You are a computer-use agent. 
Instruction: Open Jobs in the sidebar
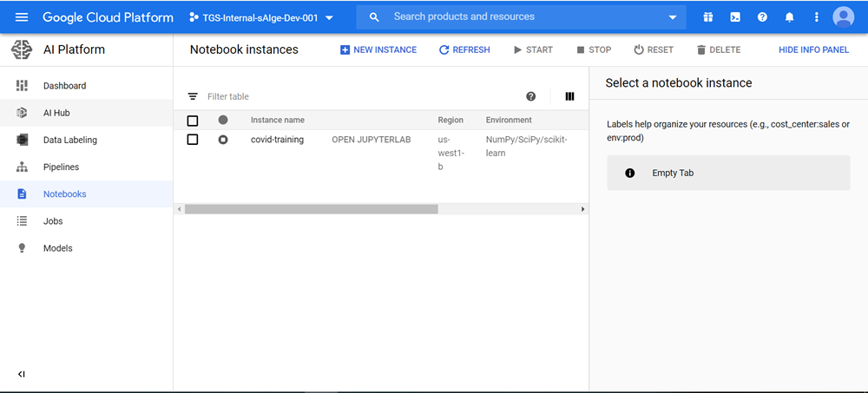pyautogui.click(x=86, y=221)
